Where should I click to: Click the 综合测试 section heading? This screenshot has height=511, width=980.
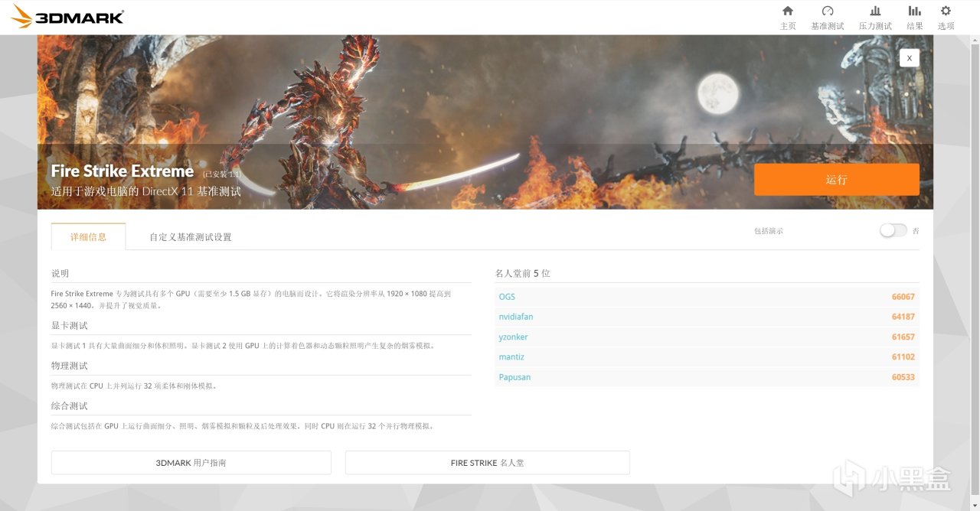(x=70, y=405)
